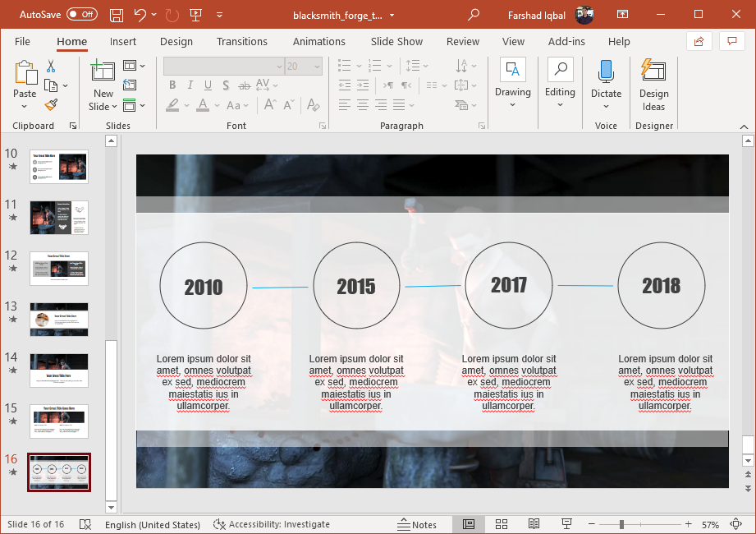This screenshot has width=756, height=534.
Task: Click the Save icon in title bar
Action: pyautogui.click(x=116, y=15)
